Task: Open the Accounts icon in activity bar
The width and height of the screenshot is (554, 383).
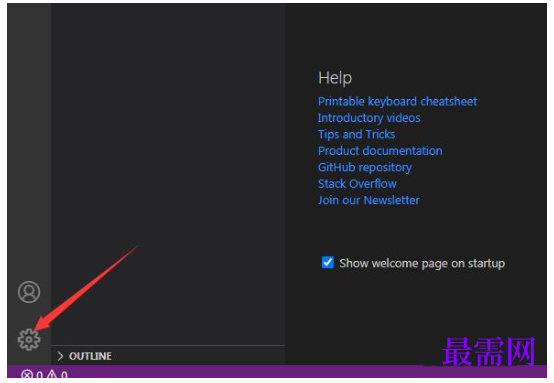Action: click(29, 292)
